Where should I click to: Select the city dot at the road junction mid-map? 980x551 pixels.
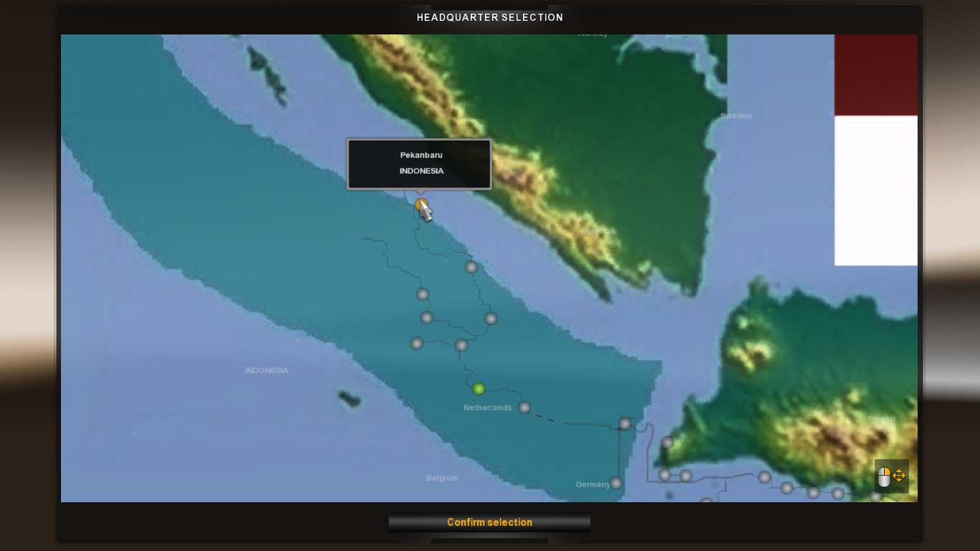[x=461, y=346]
